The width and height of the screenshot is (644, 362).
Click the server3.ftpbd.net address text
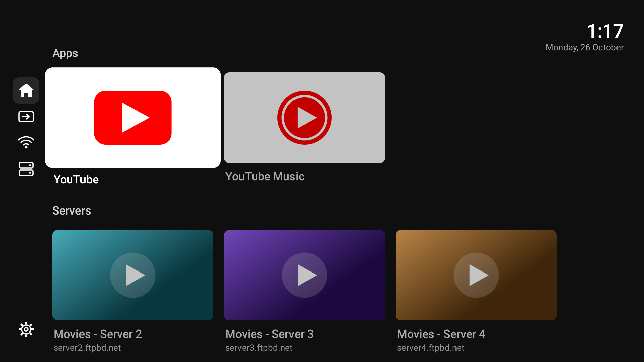coord(259,348)
